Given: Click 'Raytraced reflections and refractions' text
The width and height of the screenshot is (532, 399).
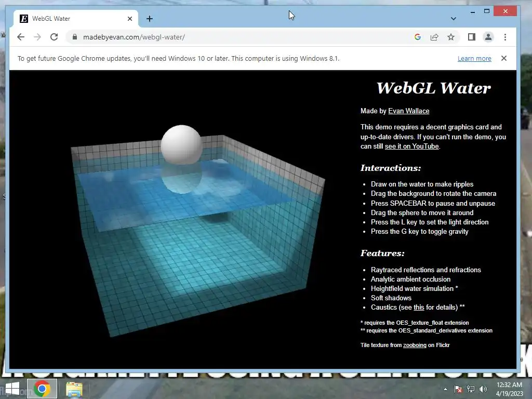Looking at the screenshot, I should coord(426,270).
